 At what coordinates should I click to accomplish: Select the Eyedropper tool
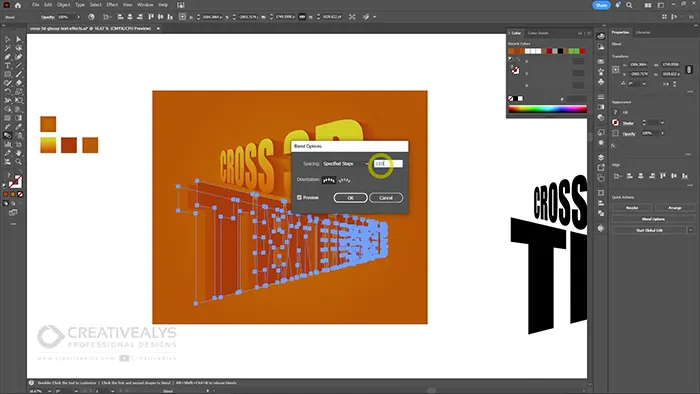point(19,127)
